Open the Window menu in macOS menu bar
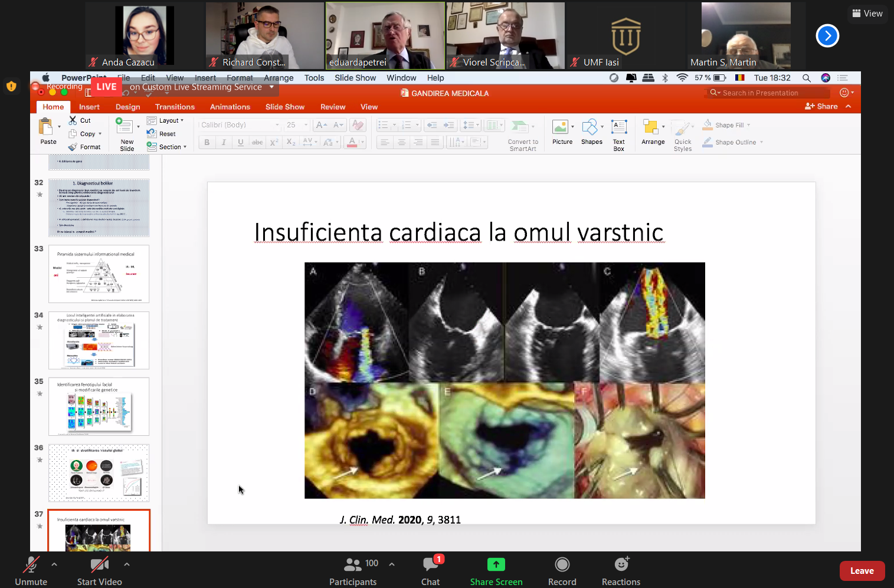The image size is (894, 588). pos(401,78)
